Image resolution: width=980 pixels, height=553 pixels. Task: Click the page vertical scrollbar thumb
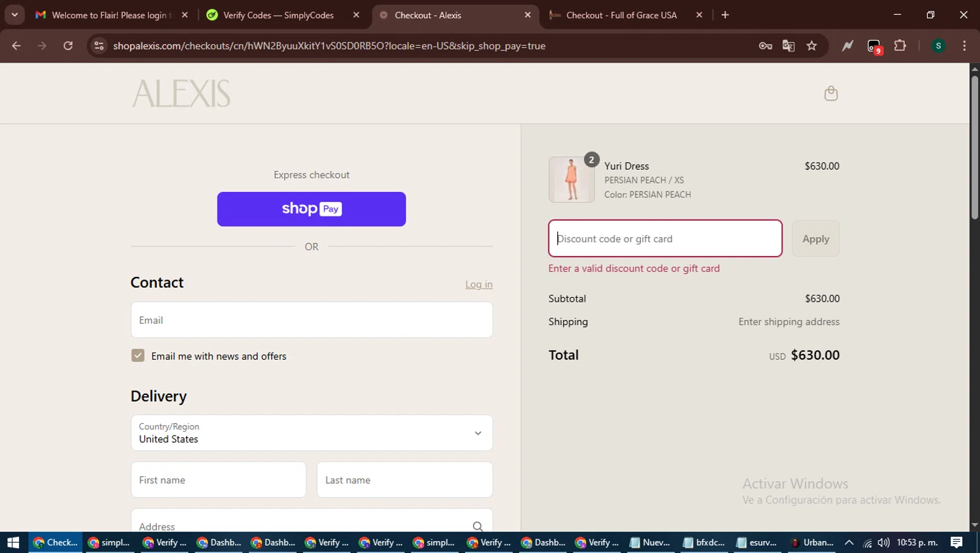click(x=974, y=148)
